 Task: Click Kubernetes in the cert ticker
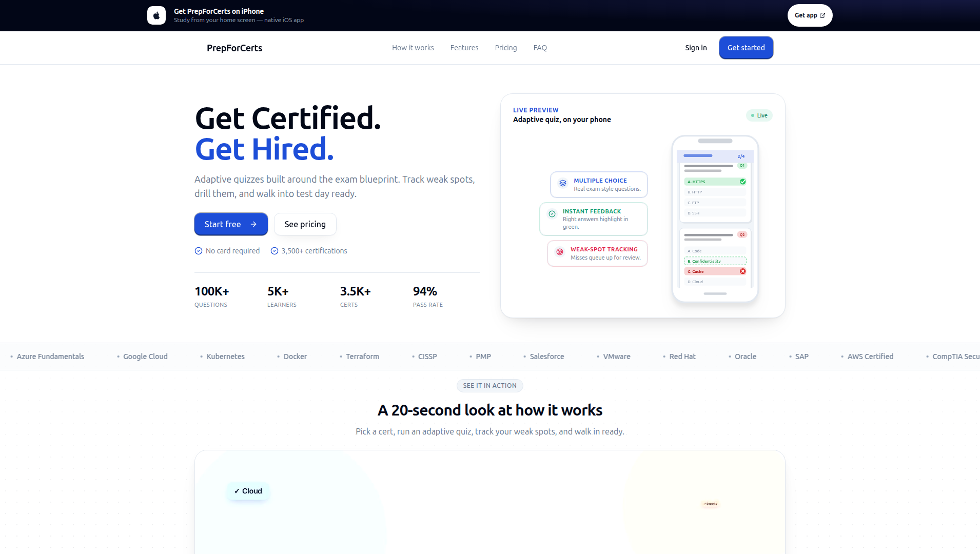[226, 357]
